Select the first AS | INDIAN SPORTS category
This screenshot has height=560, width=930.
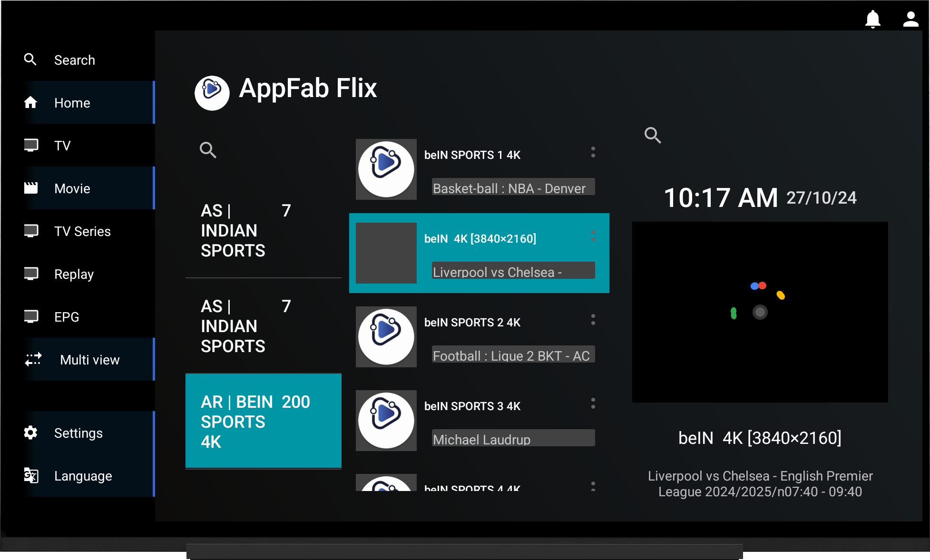[264, 230]
